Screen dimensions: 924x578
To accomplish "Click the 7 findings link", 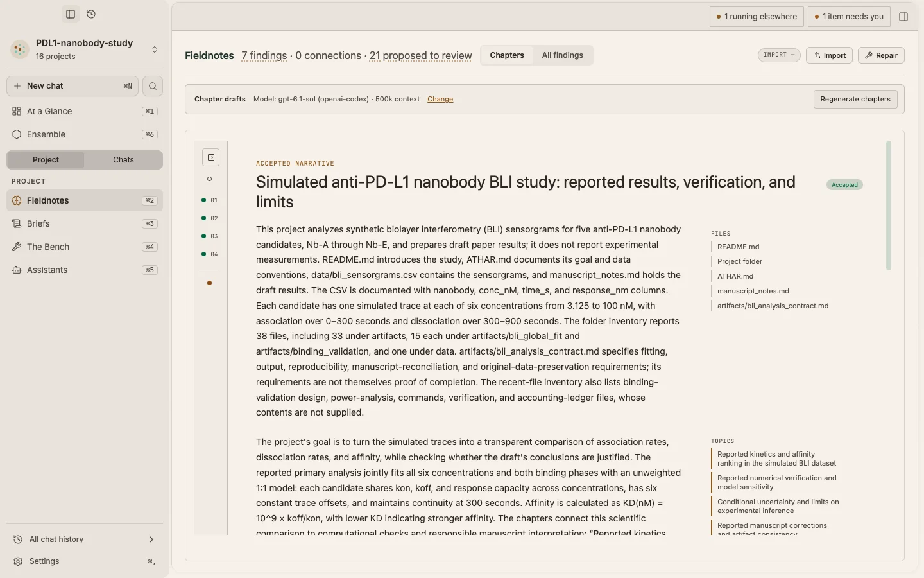I will (264, 56).
